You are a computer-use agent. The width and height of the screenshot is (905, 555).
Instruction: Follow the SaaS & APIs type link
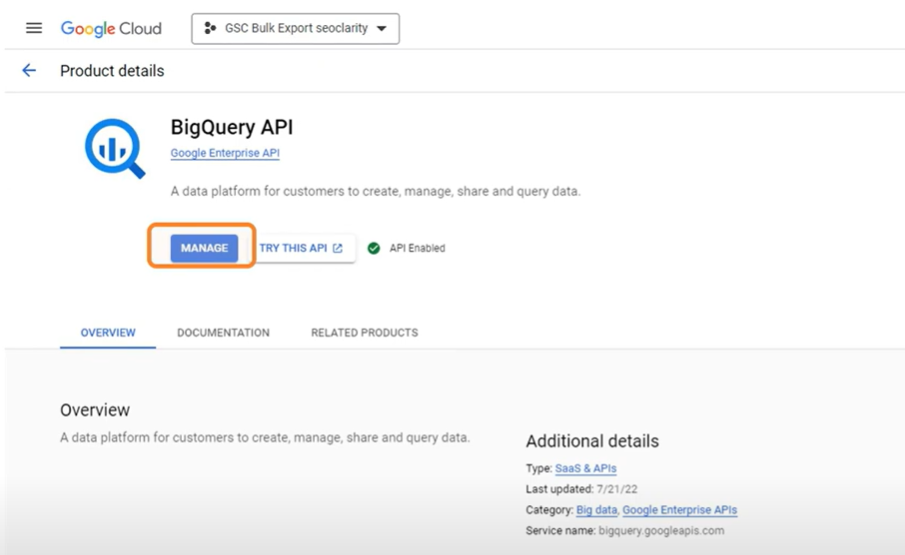tap(586, 469)
